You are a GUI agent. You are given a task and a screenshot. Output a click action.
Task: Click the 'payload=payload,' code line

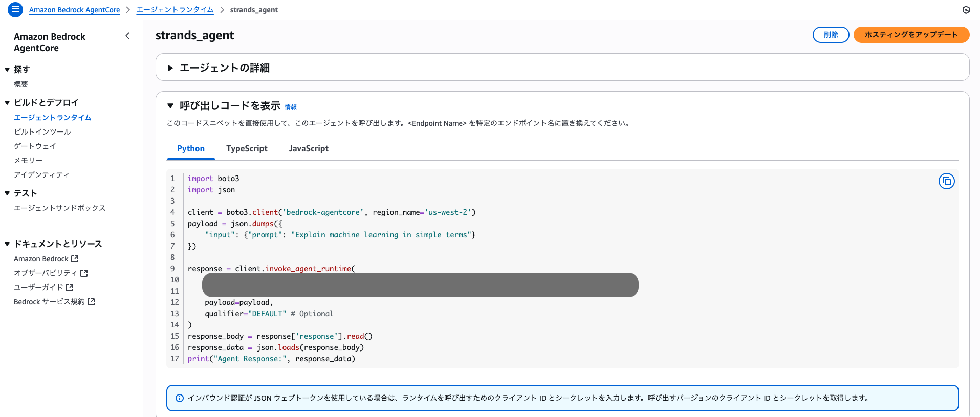point(239,302)
